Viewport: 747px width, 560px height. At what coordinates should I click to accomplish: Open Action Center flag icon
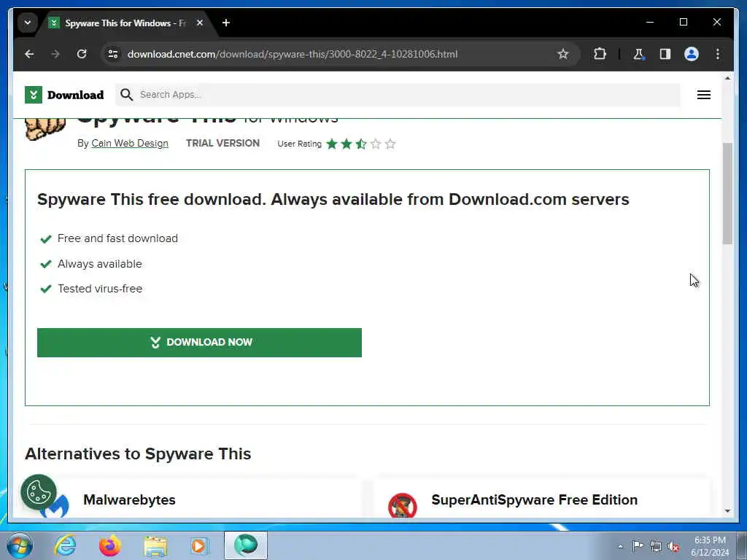[638, 545]
